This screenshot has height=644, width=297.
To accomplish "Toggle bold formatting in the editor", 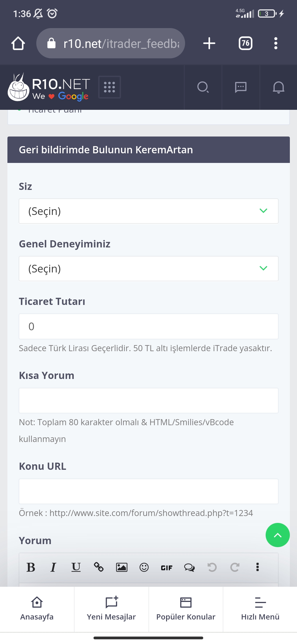I will (x=31, y=567).
